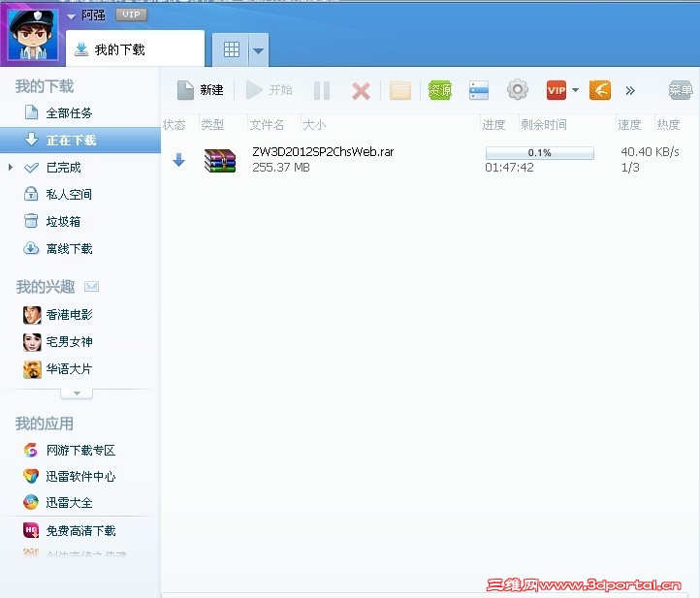Screen dimensions: 700x598
Task: Click the police avatar picture
Action: pos(33,34)
